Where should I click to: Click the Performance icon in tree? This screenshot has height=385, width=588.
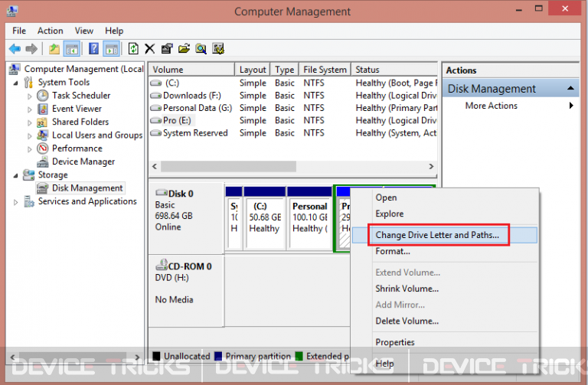pyautogui.click(x=42, y=148)
